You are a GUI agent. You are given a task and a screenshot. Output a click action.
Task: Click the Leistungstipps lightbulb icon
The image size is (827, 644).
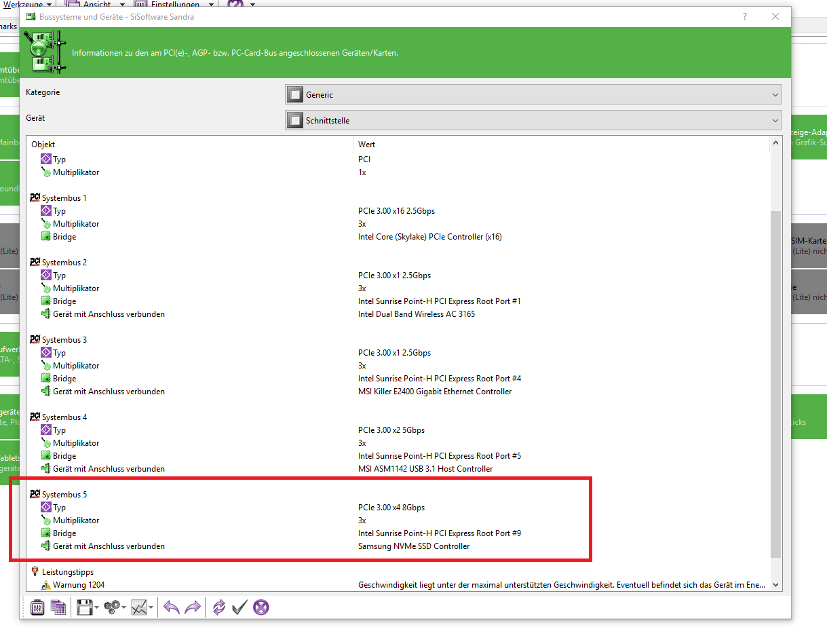(35, 571)
